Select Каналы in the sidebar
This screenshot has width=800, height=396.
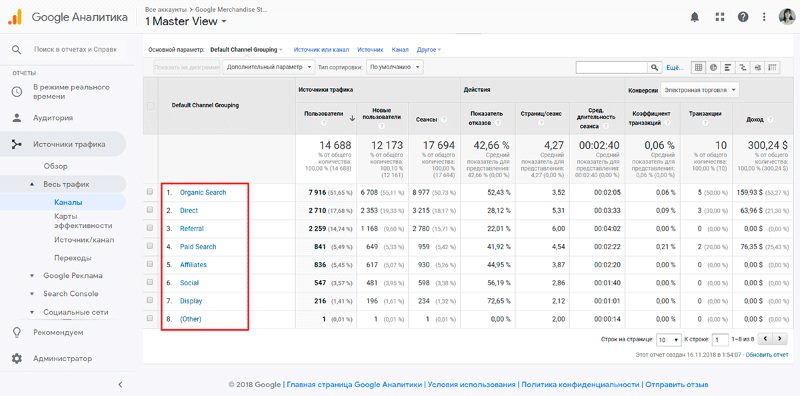point(68,203)
